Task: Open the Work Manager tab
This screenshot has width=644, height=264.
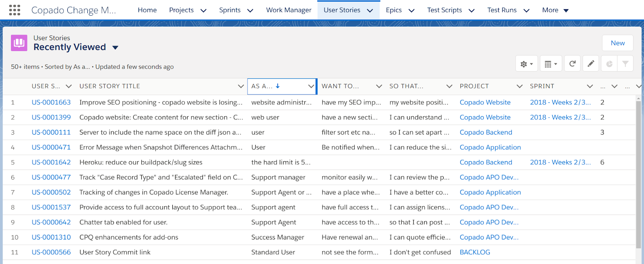Action: coord(289,10)
